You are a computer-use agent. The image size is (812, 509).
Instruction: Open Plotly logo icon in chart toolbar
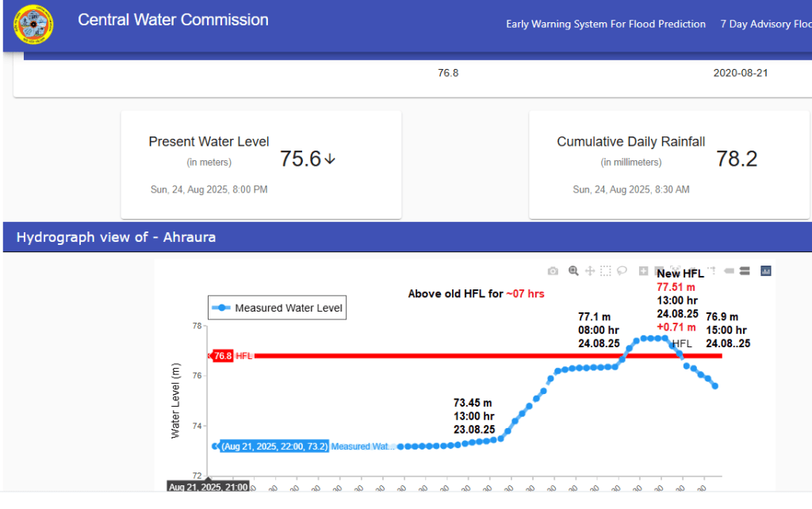766,271
